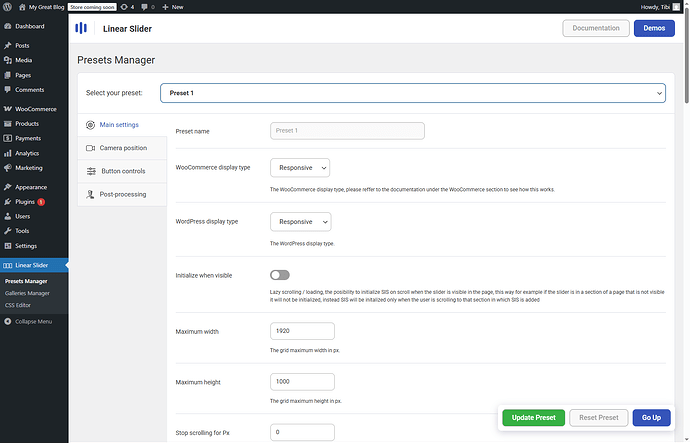Screen dimensions: 690x443
Task: Click the Store coming soon badge
Action: [x=92, y=7]
